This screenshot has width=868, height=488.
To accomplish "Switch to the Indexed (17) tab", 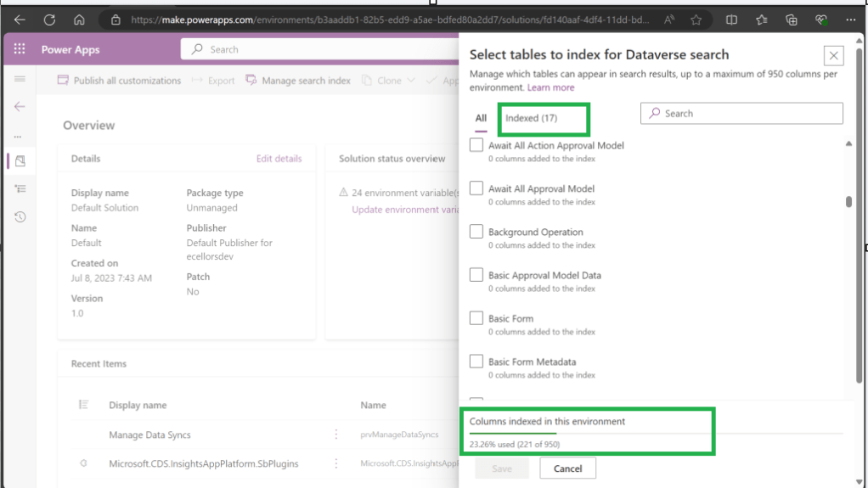I will pos(531,118).
